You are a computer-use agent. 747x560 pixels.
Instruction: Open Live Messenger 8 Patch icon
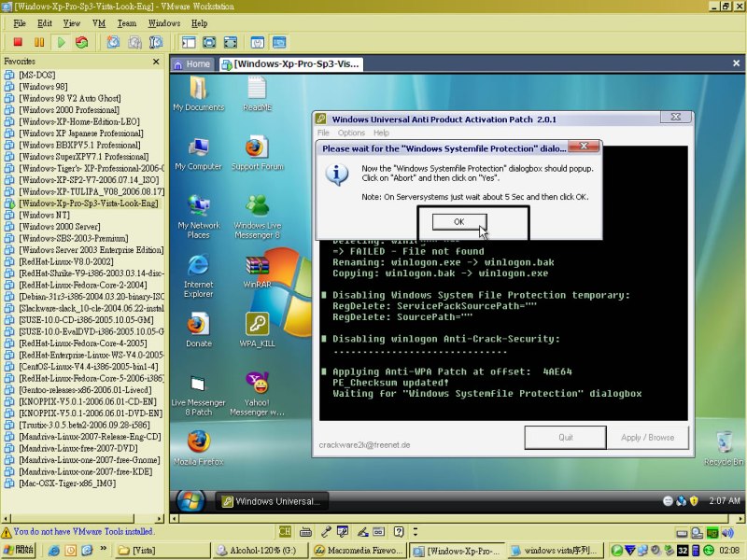198,394
